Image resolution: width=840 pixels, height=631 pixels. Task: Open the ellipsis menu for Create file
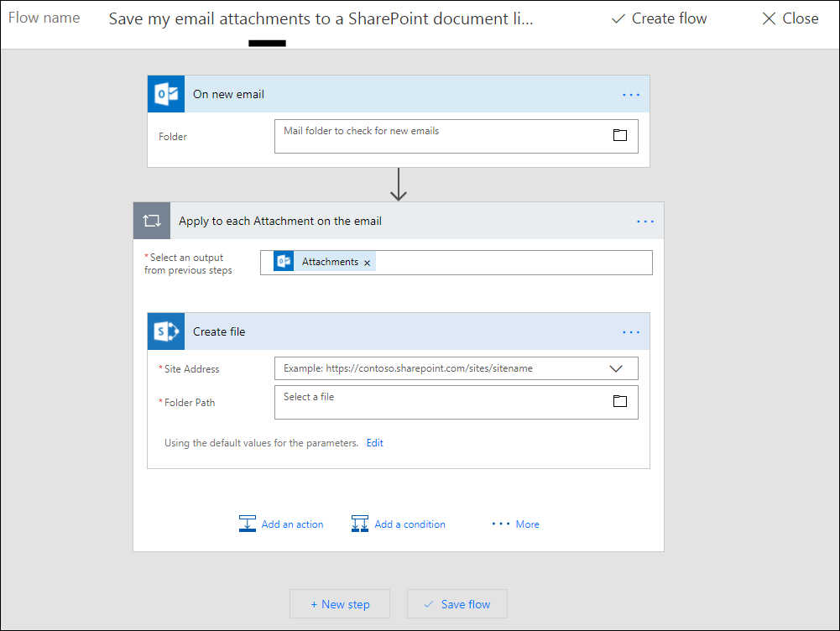click(630, 332)
